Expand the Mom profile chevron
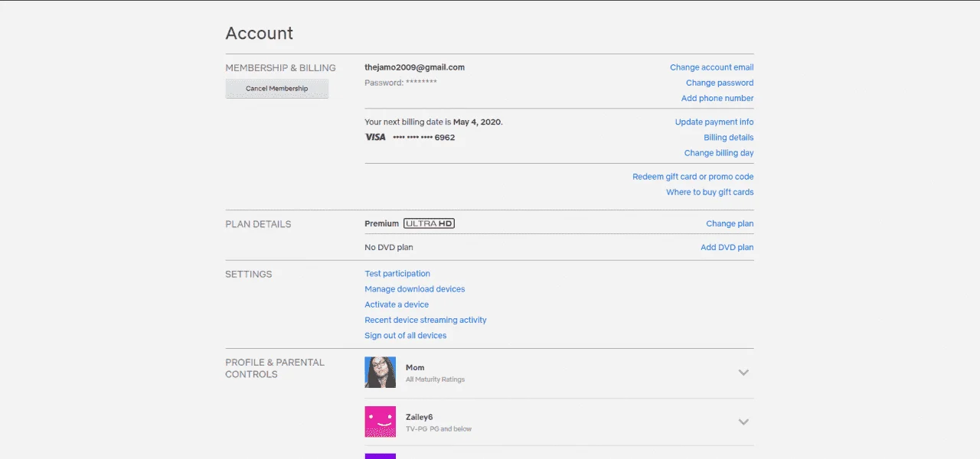 (x=743, y=373)
